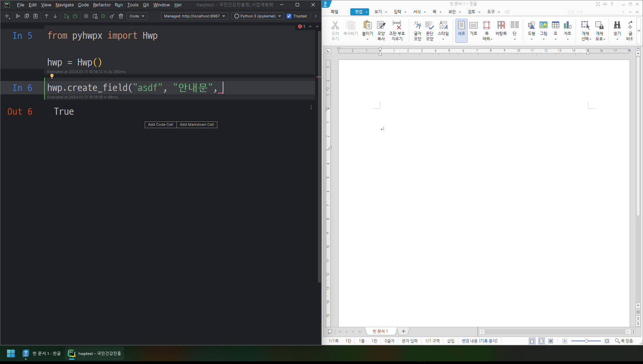This screenshot has width=643, height=364.
Task: Open the Refactor menu
Action: (101, 5)
